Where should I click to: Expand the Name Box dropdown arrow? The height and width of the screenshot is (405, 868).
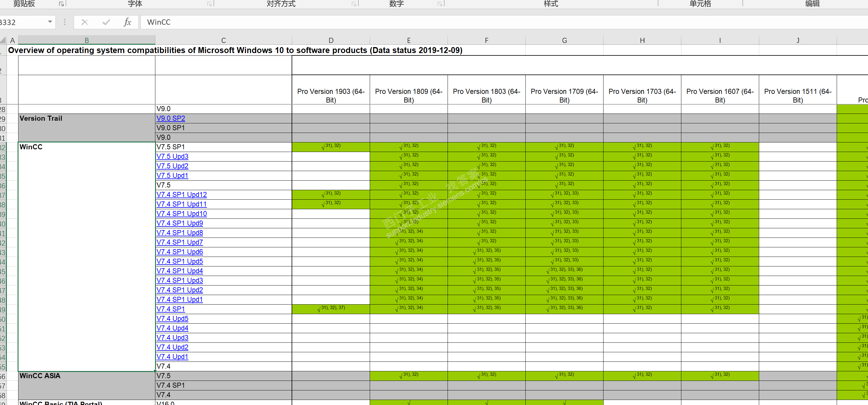[x=50, y=22]
